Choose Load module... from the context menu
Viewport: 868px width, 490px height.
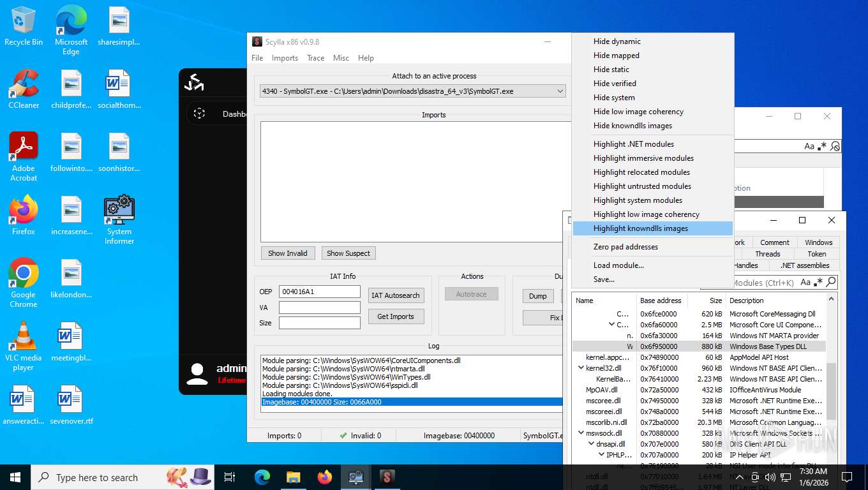click(652, 265)
